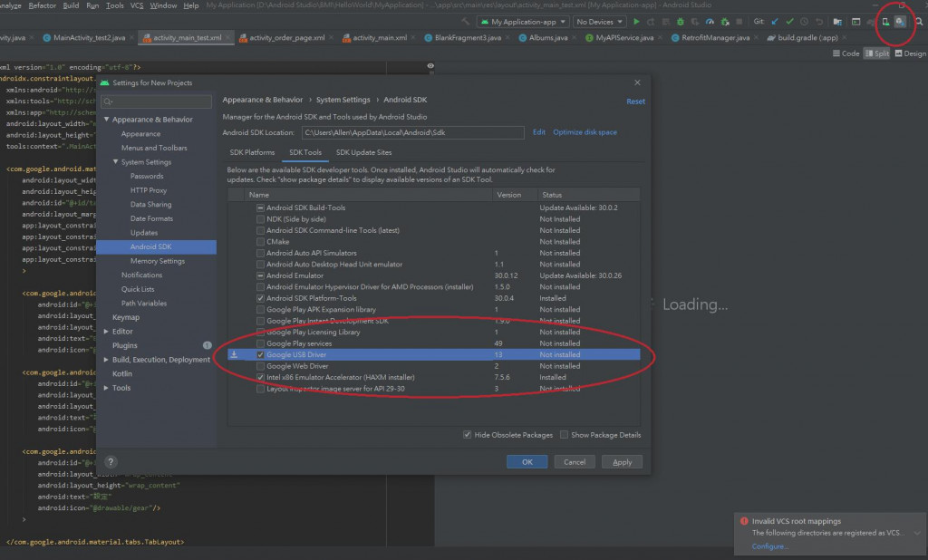This screenshot has height=560, width=928.
Task: Focus the settings search field
Action: click(x=156, y=101)
